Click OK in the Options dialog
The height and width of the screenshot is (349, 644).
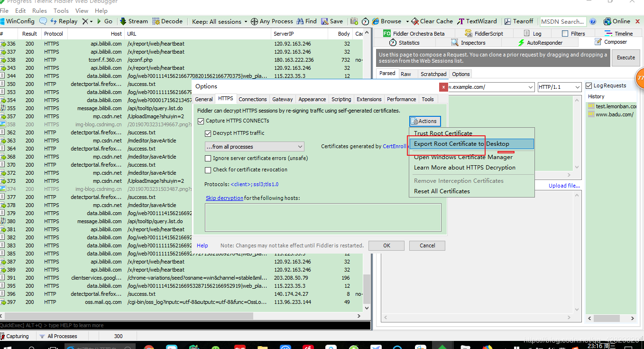pyautogui.click(x=386, y=245)
